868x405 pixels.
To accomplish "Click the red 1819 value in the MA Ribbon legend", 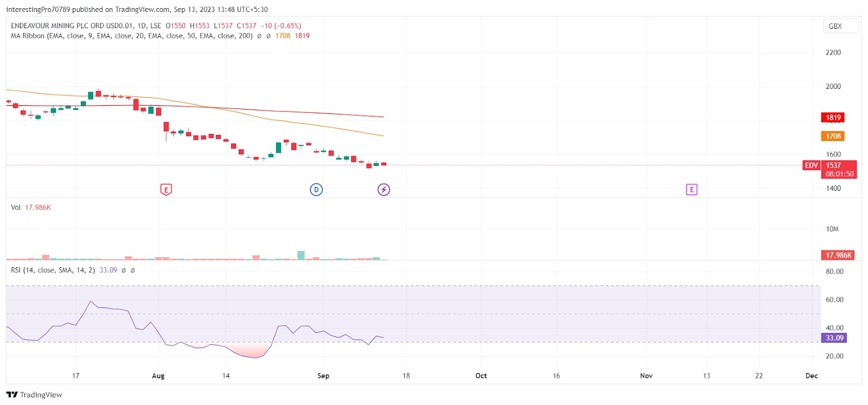I will click(x=302, y=36).
